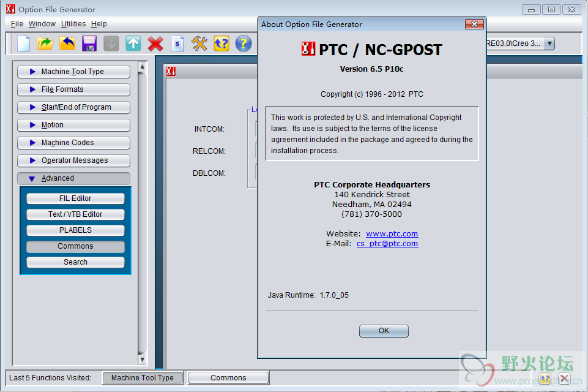
Task: Expand the Machine Codes section
Action: (x=73, y=143)
